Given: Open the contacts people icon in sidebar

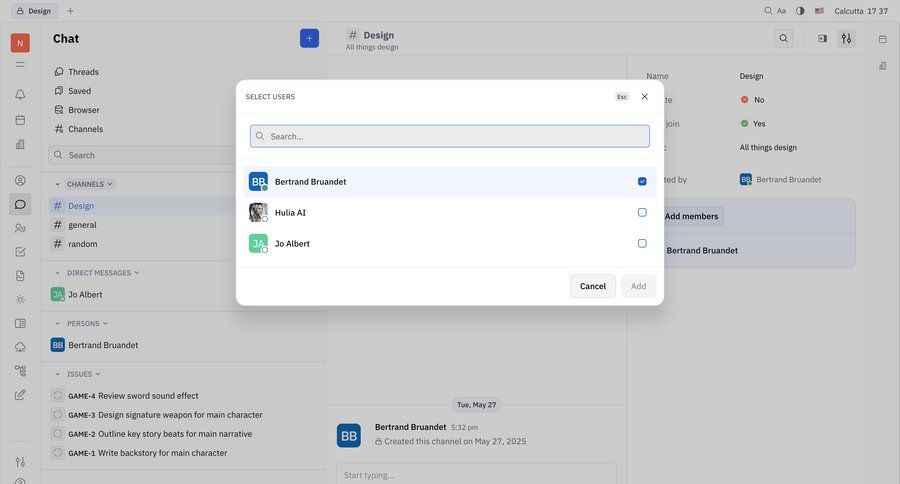Looking at the screenshot, I should click(20, 228).
